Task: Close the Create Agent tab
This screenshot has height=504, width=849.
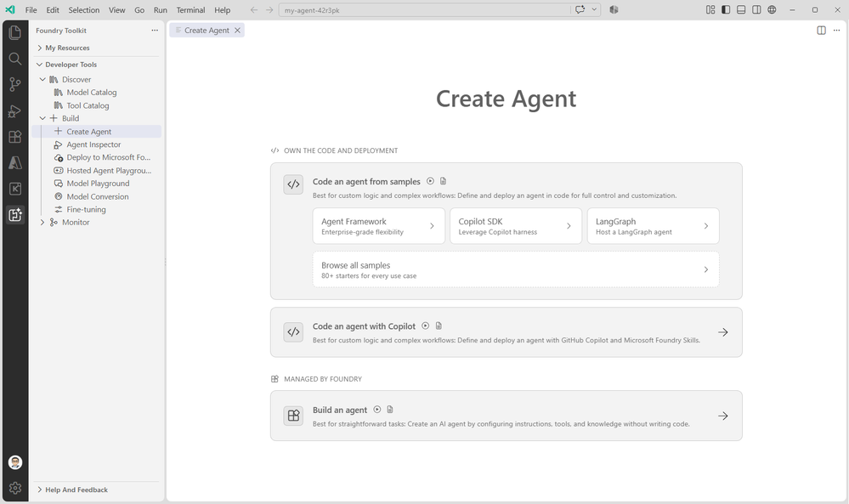Action: [237, 31]
